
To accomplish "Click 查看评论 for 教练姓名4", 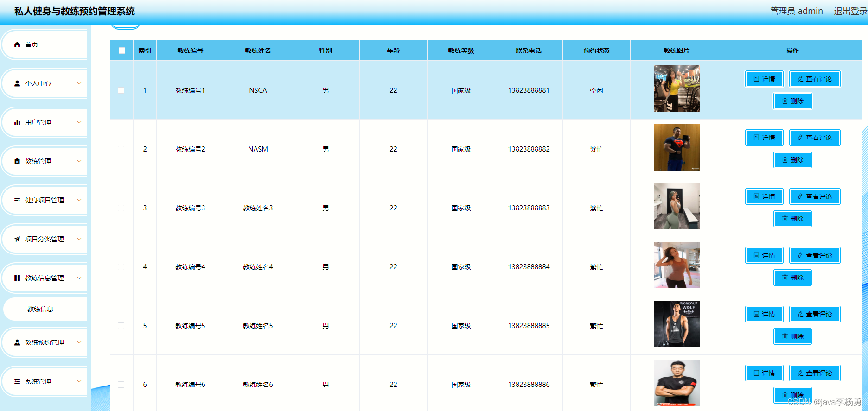I will click(x=815, y=255).
